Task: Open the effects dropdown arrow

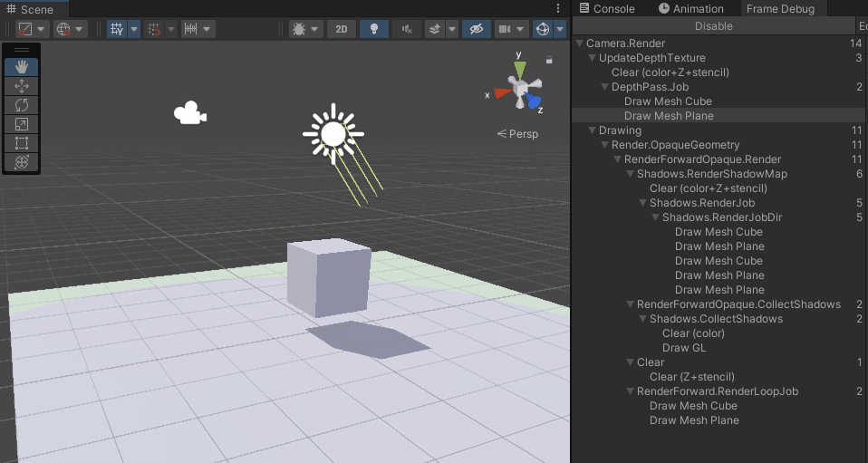Action: (x=452, y=29)
